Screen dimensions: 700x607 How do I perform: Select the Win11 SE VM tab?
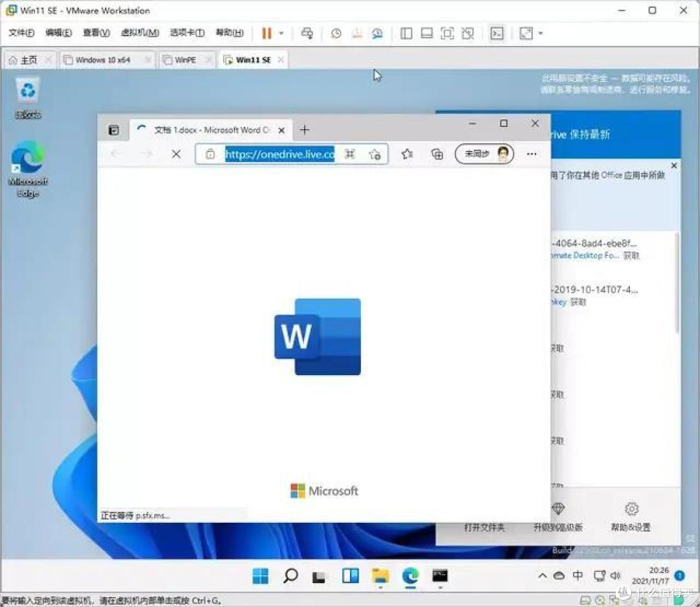253,60
